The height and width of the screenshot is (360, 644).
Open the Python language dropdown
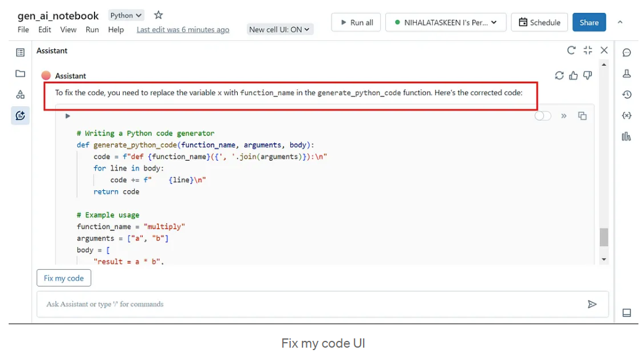click(126, 15)
